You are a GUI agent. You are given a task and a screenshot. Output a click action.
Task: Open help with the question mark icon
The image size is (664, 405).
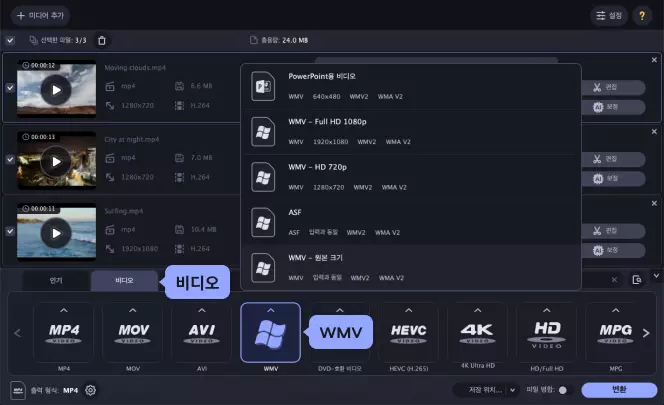[x=642, y=16]
